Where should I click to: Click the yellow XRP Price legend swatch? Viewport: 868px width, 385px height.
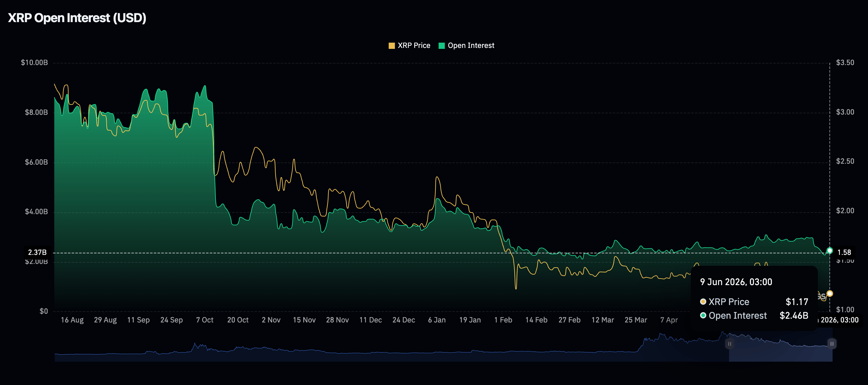pos(392,46)
